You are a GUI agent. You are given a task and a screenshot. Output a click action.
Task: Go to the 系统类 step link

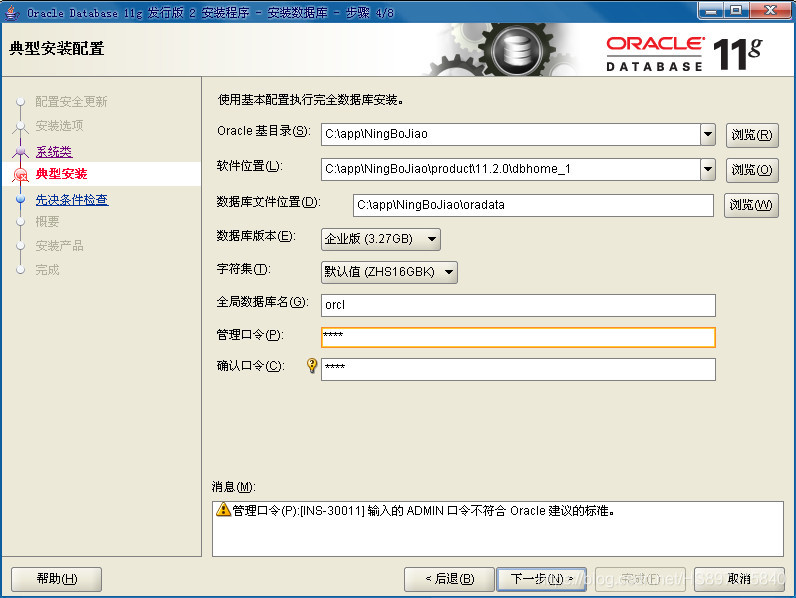tap(54, 151)
